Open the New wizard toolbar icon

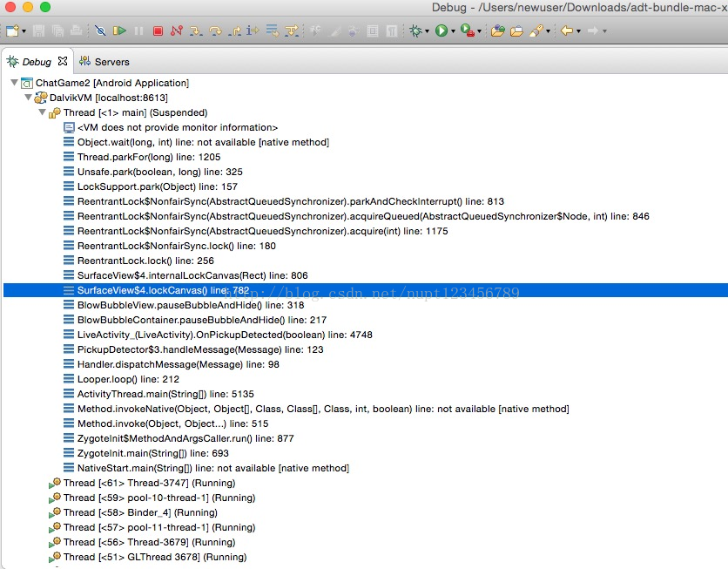pos(12,31)
